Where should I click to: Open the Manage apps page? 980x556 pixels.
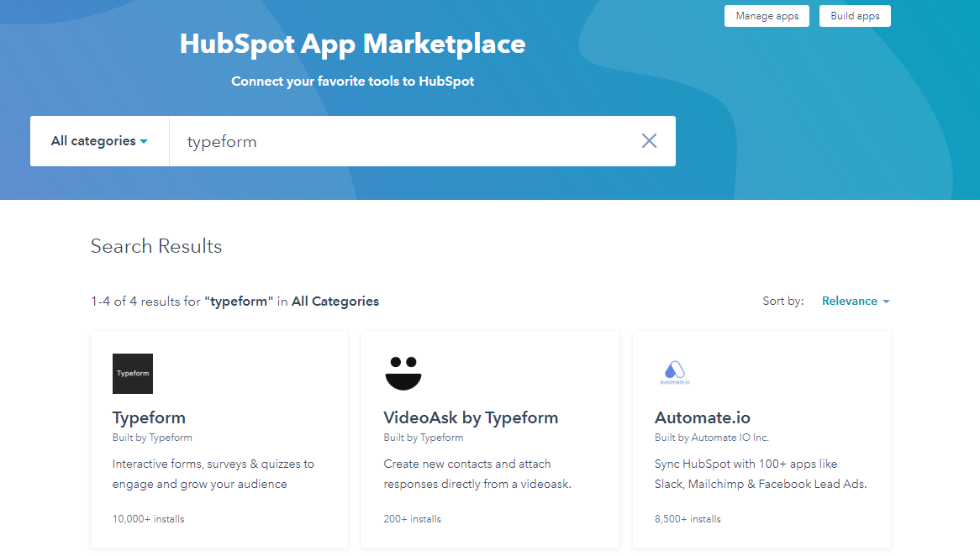point(767,16)
